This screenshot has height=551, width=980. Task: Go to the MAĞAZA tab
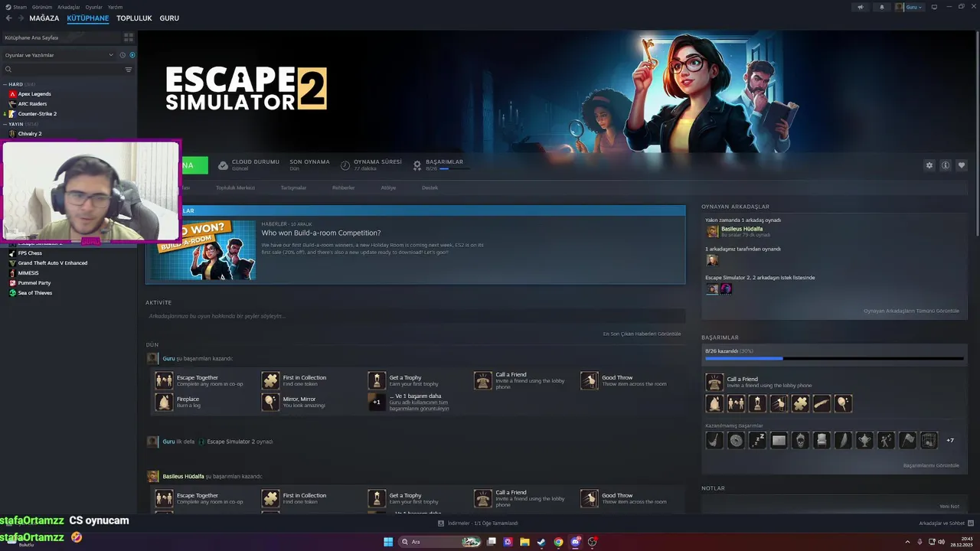coord(44,18)
